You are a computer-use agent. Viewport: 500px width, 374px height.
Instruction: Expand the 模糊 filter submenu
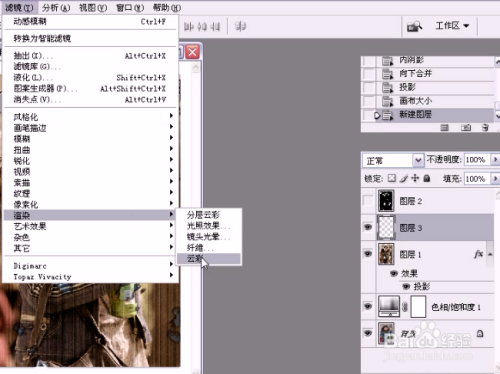pos(90,139)
